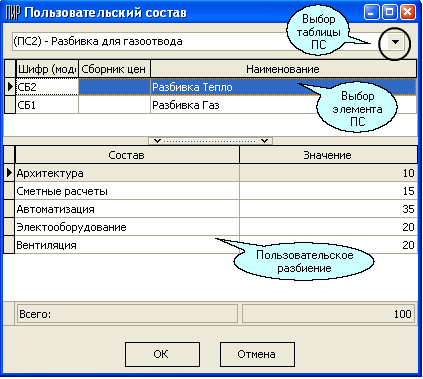
Task: Click the application icon in the title bar
Action: (13, 13)
